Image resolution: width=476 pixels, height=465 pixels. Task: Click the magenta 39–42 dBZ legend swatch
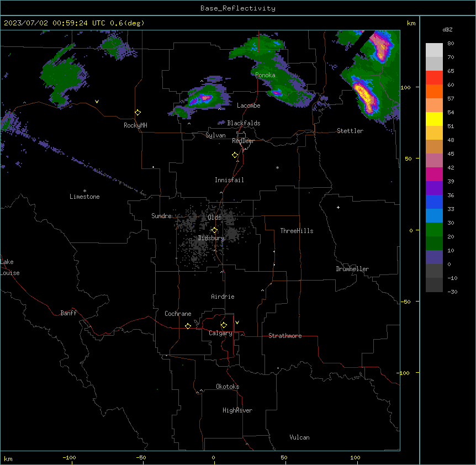pos(434,174)
